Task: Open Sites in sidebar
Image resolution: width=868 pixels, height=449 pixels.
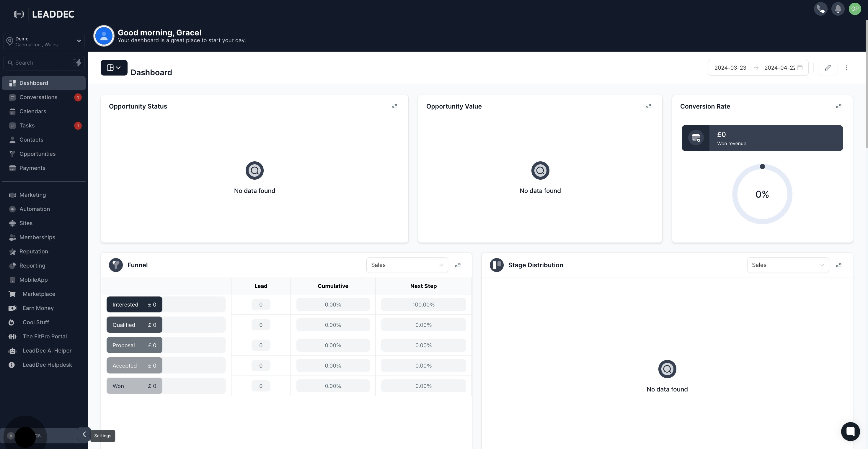Action: click(44, 223)
